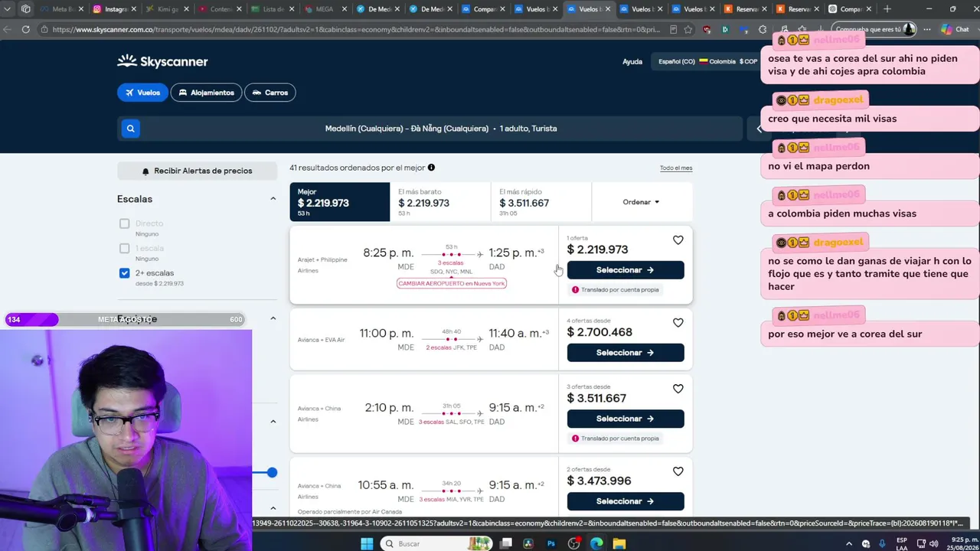Click the microphone tray icon
The image size is (980, 551).
882,543
